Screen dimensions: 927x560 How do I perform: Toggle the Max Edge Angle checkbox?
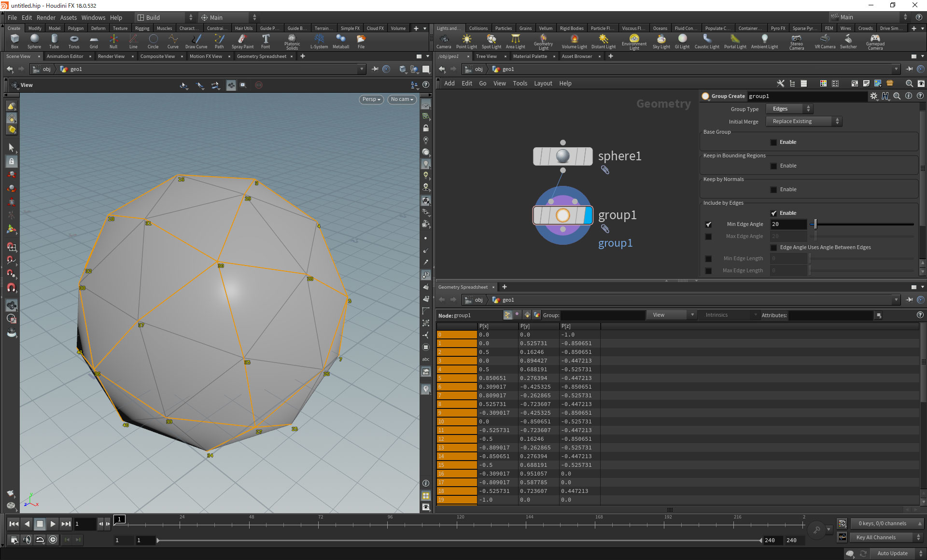pos(708,237)
